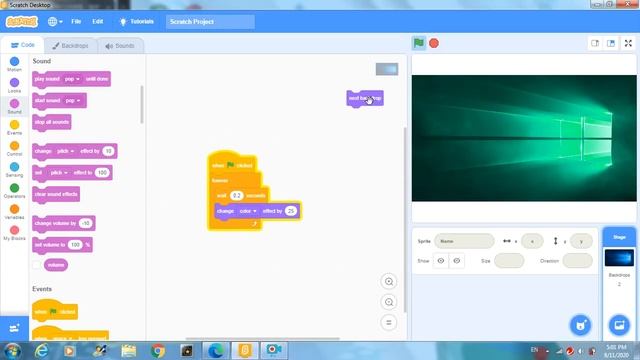
Task: Enter full screen stage mode
Action: [628, 43]
